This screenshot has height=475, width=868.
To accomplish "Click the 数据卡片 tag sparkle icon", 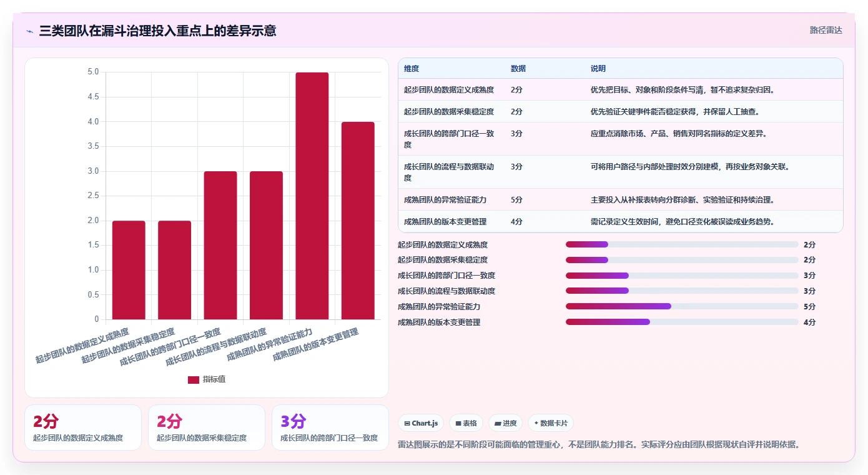I will pos(536,423).
